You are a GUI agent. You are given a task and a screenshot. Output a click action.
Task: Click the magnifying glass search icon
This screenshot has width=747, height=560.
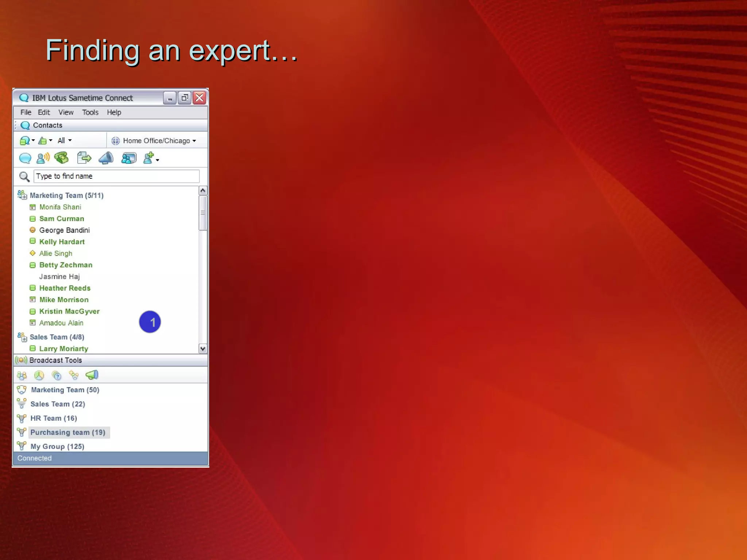pyautogui.click(x=24, y=177)
